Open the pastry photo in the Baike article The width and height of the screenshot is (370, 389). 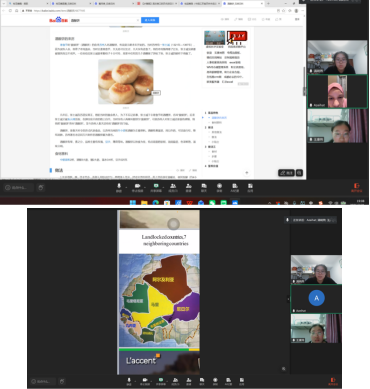126,82
